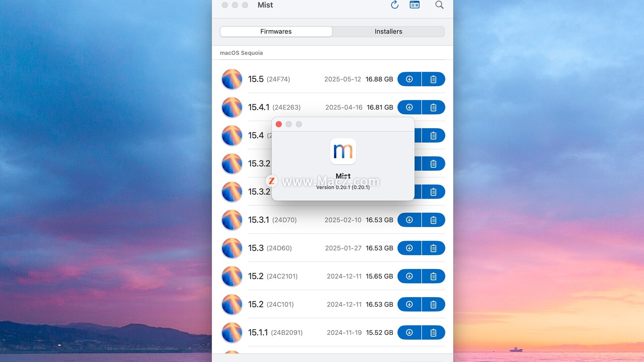Click the Sequoia icon beside 15.1.1

coord(232,333)
